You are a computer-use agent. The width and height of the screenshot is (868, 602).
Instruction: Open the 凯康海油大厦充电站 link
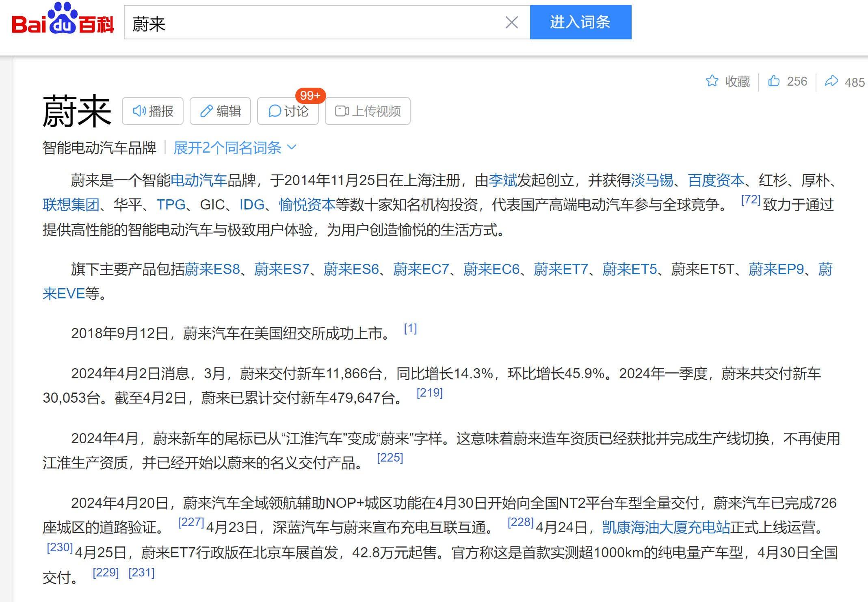666,527
